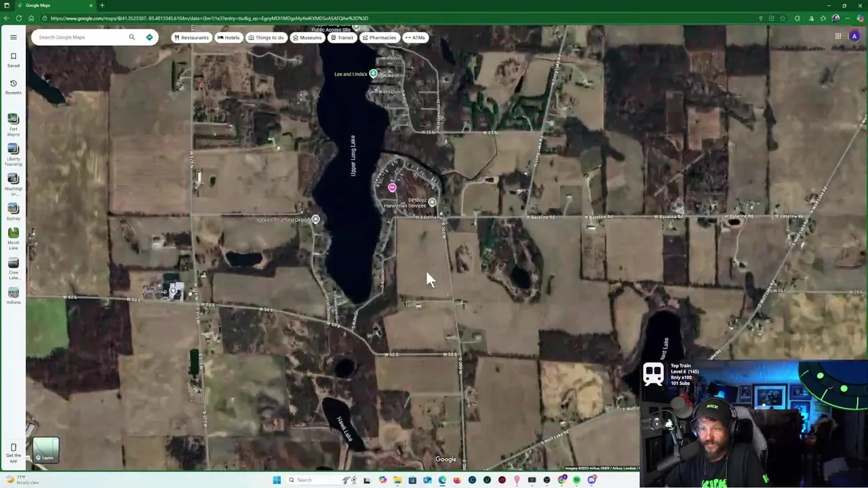Select the Pharmacies category chip
This screenshot has height=488, width=868.
(x=380, y=37)
